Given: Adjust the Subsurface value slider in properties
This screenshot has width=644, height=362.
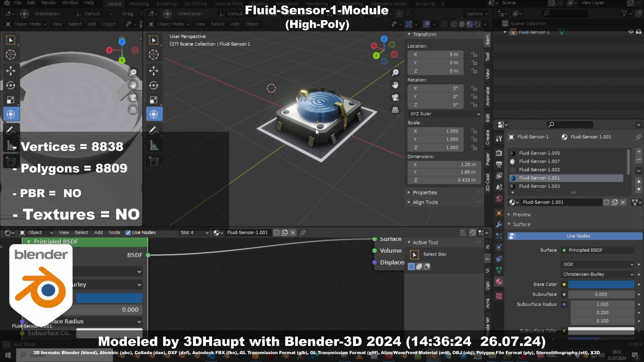Looking at the screenshot, I should pos(601,294).
